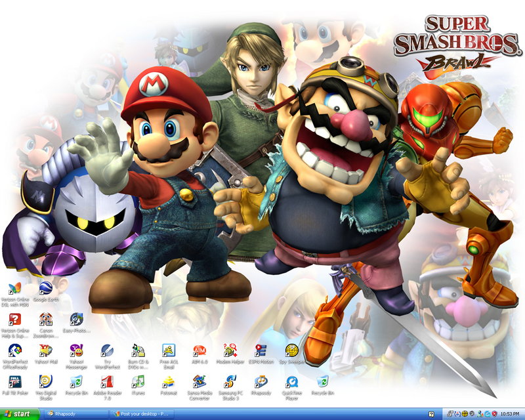Select the Veo Digital Studio icon

[46, 388]
